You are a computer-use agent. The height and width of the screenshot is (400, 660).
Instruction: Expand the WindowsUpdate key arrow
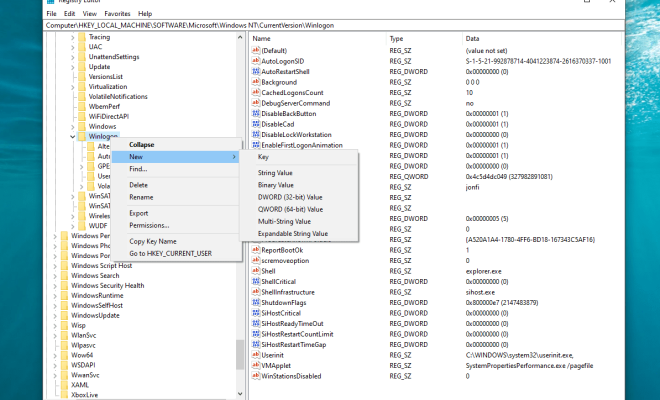coord(55,315)
